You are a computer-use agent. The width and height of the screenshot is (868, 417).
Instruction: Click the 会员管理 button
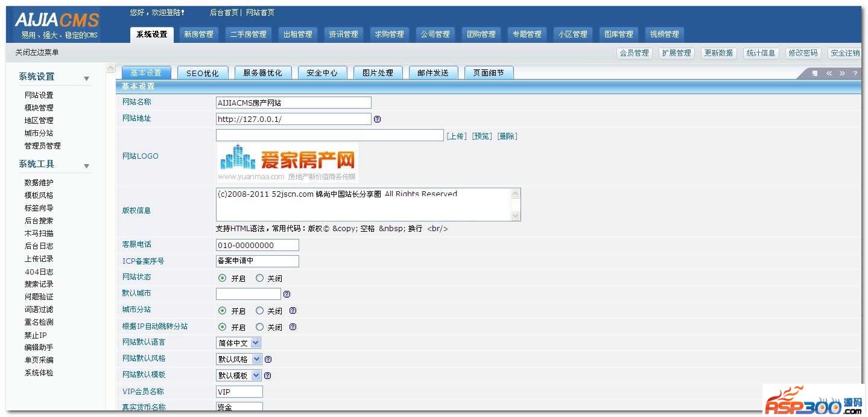(x=634, y=53)
